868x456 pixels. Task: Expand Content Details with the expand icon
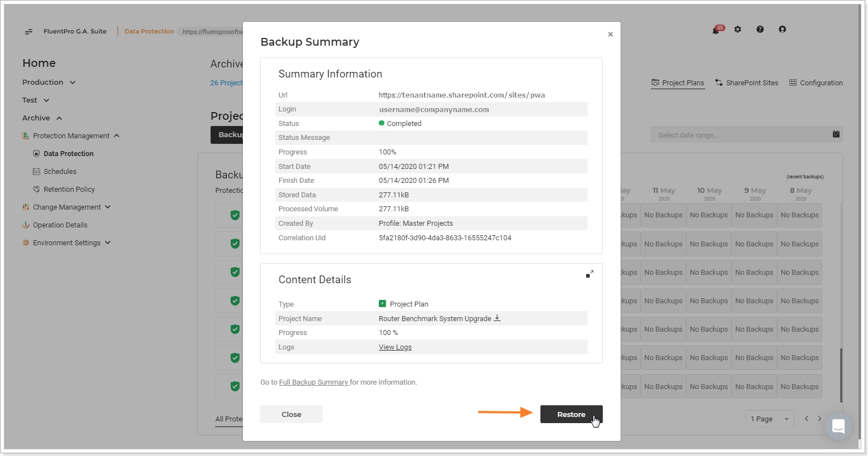click(x=589, y=274)
